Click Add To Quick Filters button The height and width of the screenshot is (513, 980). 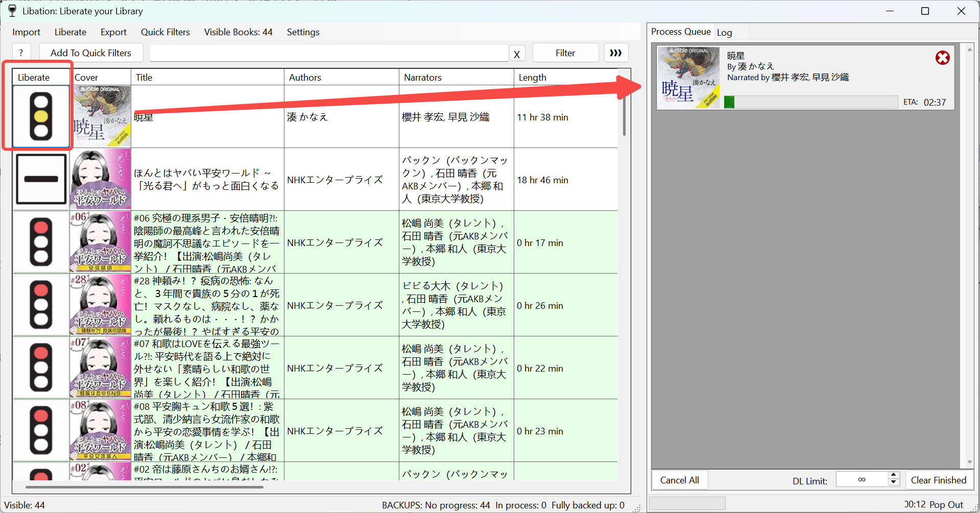point(91,53)
